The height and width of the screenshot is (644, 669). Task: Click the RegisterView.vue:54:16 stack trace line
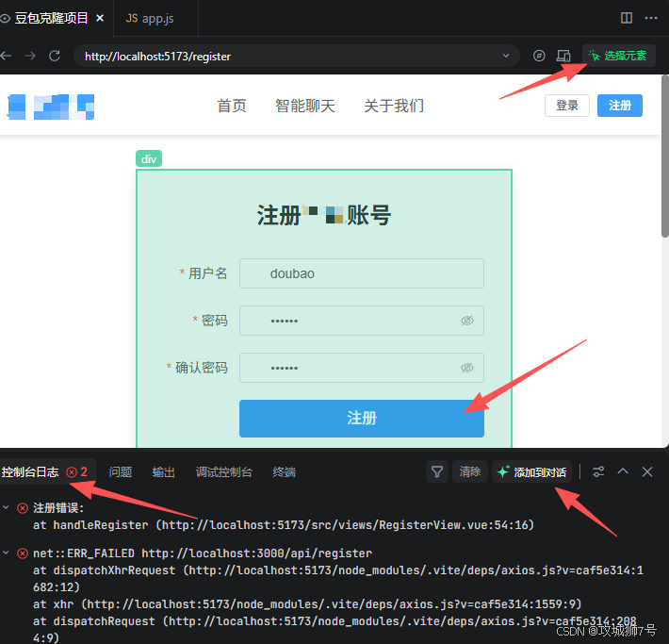(284, 525)
